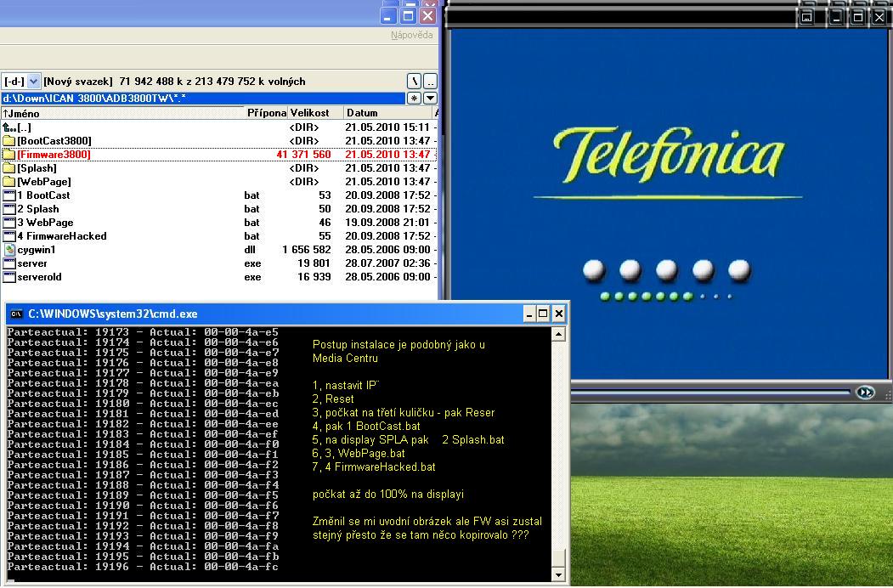Click the cmd scrollbar thumb
The height and width of the screenshot is (588, 893).
pos(559,558)
